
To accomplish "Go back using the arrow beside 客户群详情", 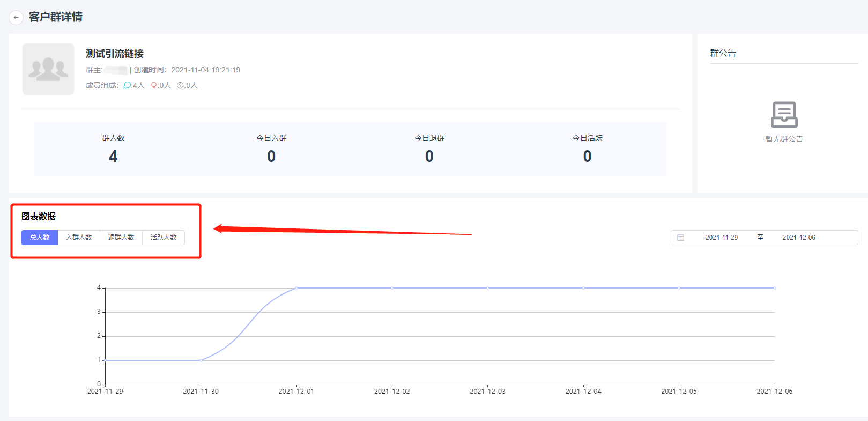I will pyautogui.click(x=16, y=17).
